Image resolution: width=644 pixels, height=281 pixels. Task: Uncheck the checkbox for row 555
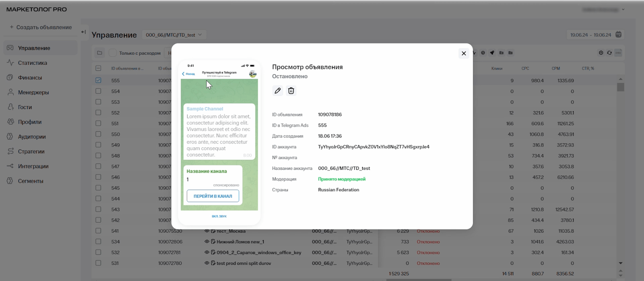[98, 80]
